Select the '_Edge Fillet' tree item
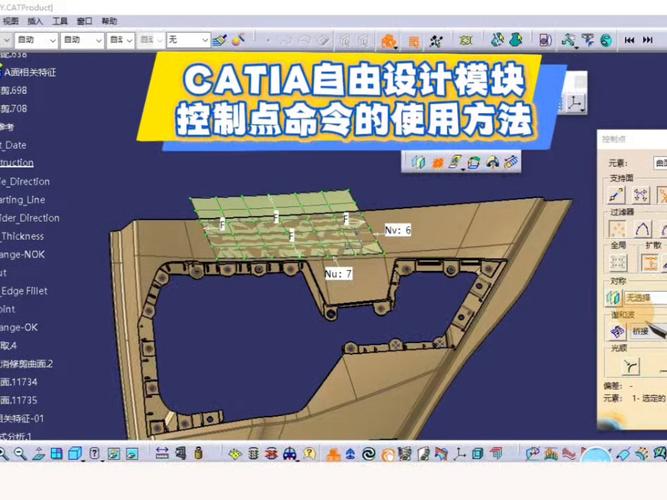 click(x=24, y=291)
